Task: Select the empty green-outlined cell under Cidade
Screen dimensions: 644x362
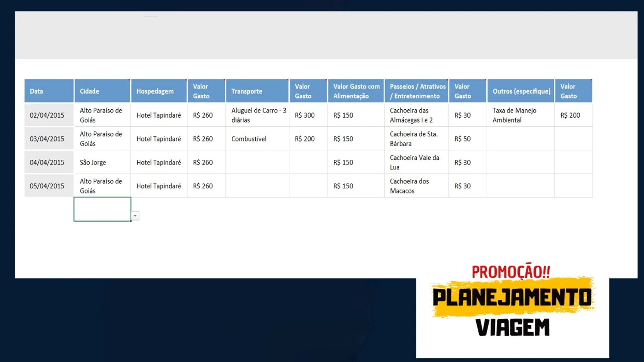Action: [x=103, y=209]
